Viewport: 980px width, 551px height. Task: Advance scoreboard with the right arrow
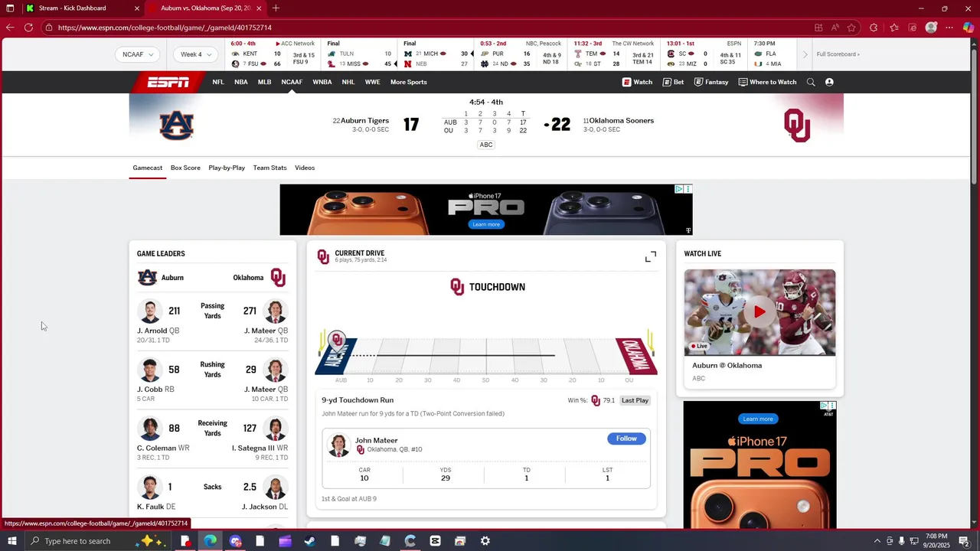coord(805,54)
